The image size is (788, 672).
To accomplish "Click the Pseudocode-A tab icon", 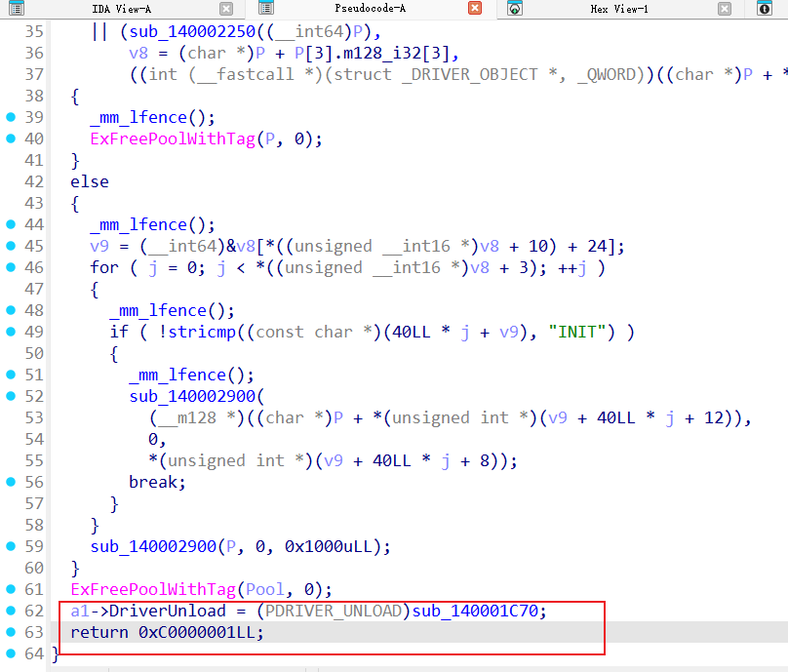I will coord(265,9).
